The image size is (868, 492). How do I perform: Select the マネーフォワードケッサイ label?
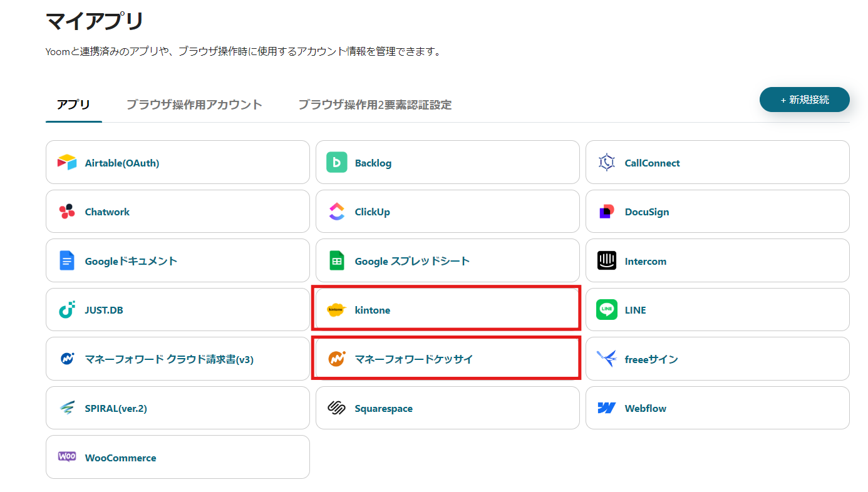point(414,359)
